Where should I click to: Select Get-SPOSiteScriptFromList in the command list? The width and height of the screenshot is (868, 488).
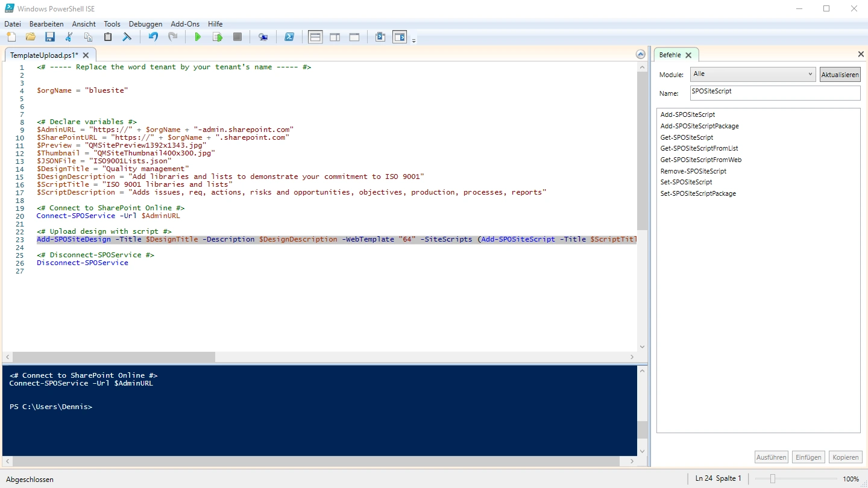pyautogui.click(x=699, y=148)
